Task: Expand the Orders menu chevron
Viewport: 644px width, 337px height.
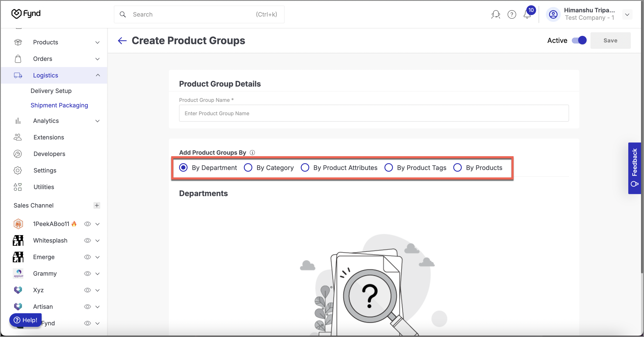Action: tap(97, 59)
